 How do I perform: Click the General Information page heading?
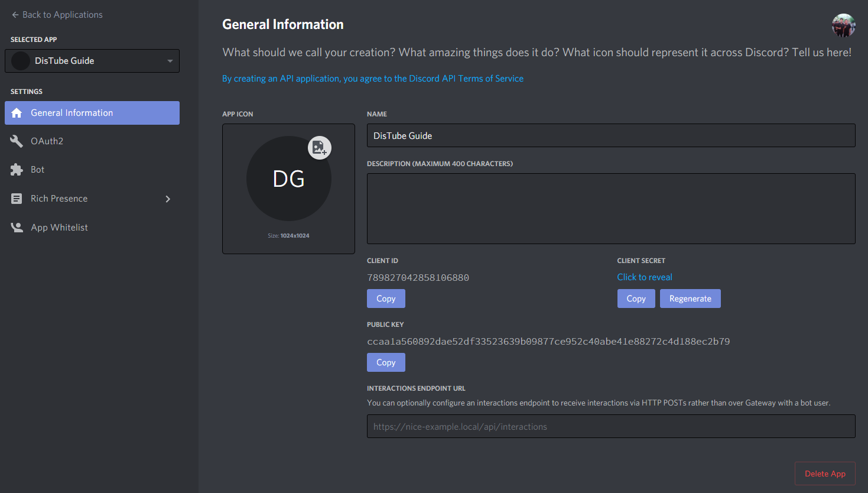(x=283, y=25)
